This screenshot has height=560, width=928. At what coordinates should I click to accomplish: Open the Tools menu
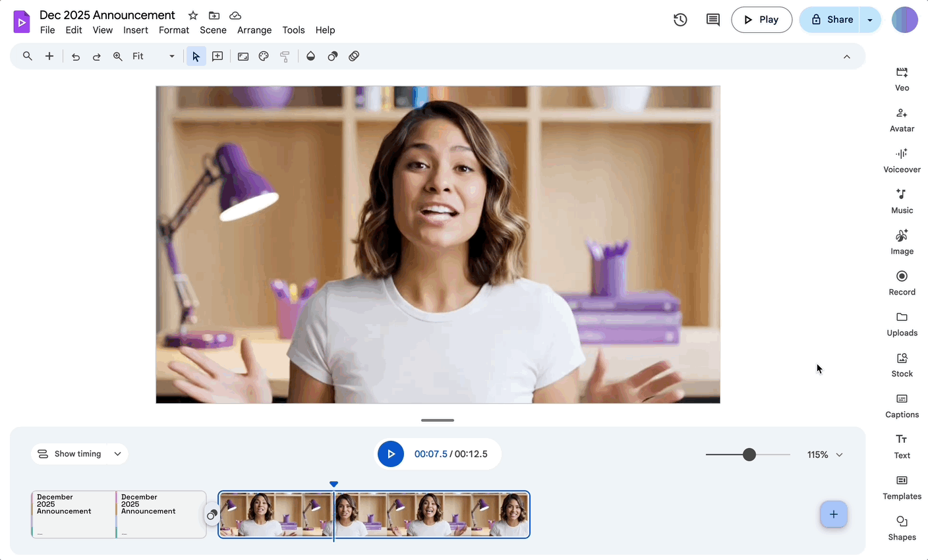[293, 30]
